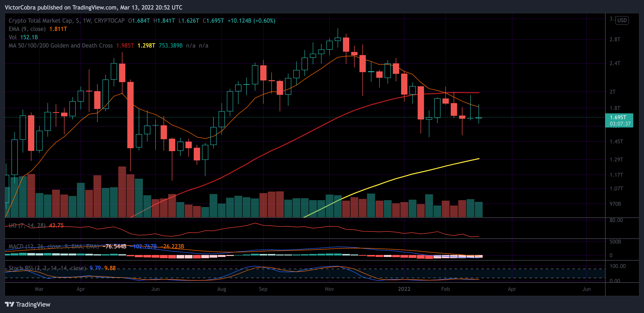The height and width of the screenshot is (313, 644).
Task: Click the EMA value 1.811T
Action: pos(58,29)
